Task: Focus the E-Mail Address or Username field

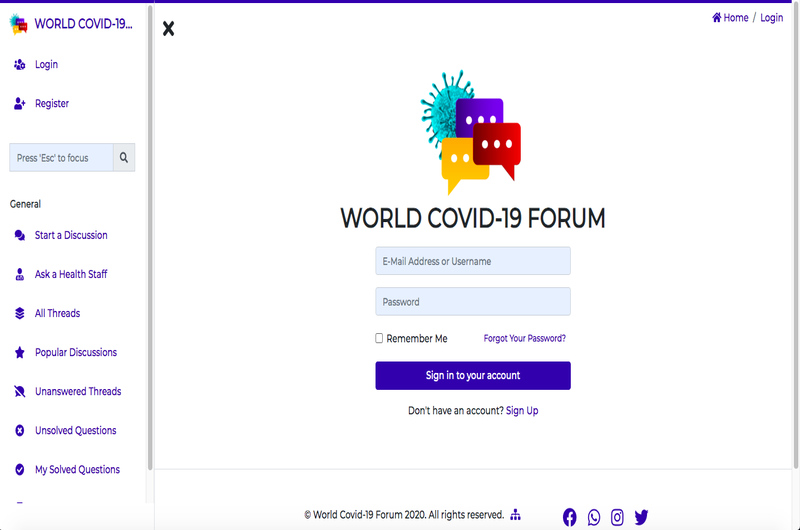Action: click(472, 261)
